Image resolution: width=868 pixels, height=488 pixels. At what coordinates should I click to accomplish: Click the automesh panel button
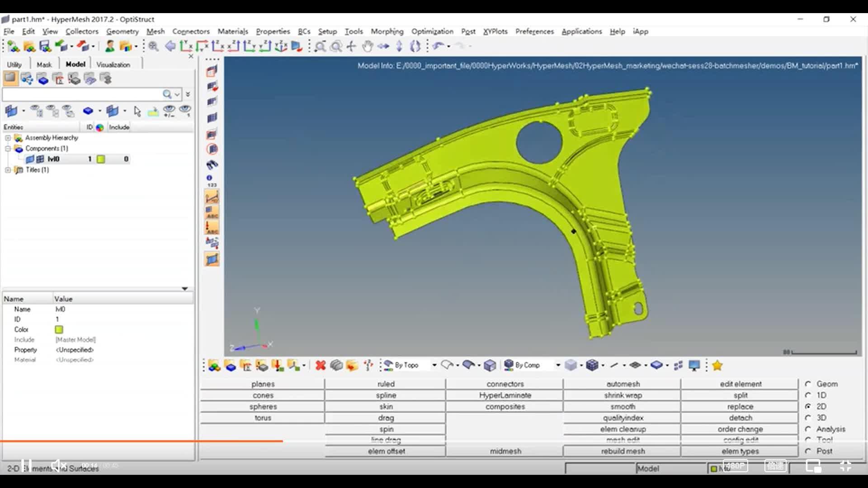pos(623,384)
